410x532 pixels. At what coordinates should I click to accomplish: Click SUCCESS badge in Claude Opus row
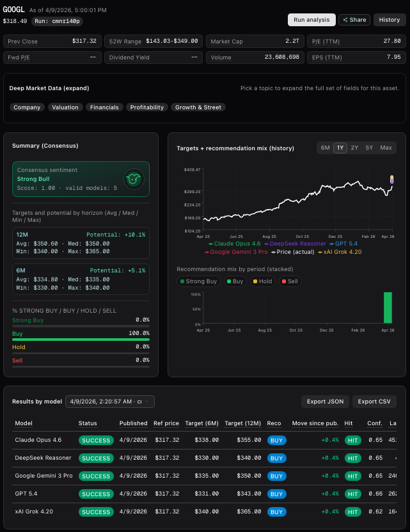point(96,441)
